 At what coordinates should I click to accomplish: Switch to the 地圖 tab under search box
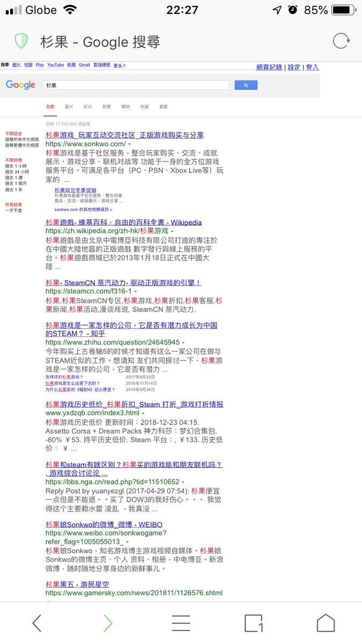(144, 107)
